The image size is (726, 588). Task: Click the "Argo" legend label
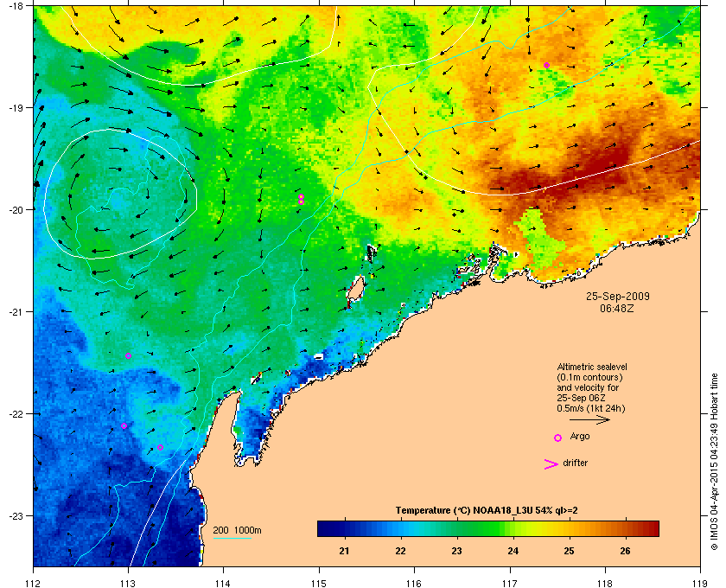(x=580, y=437)
